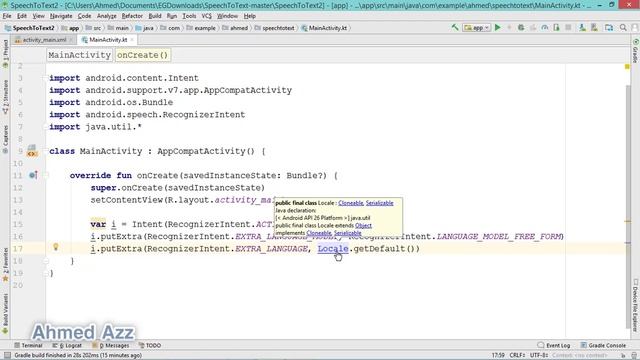Click the override gutter icon at line 11
Viewport: 640px width, 360px height.
click(33, 175)
